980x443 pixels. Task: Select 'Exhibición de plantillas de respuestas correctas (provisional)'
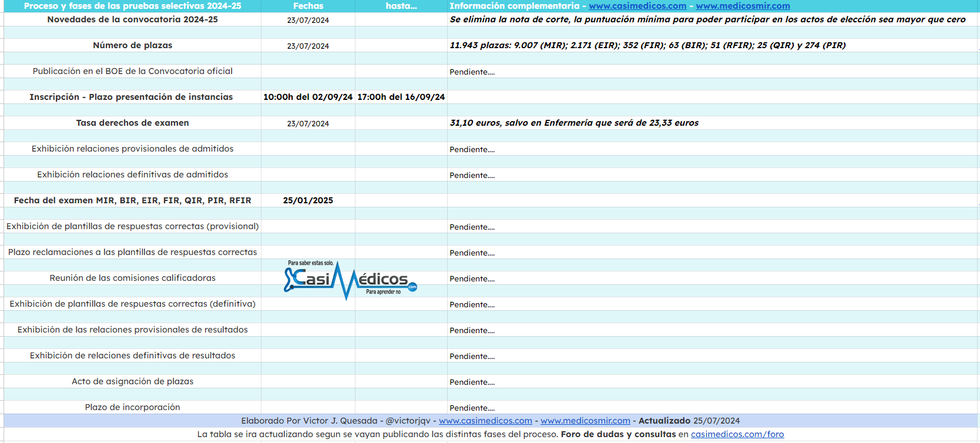[133, 226]
